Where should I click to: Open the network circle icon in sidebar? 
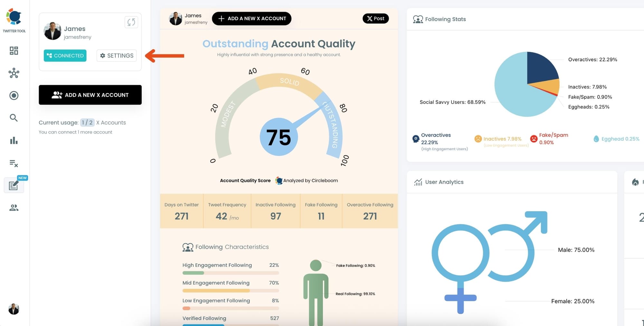(x=14, y=73)
